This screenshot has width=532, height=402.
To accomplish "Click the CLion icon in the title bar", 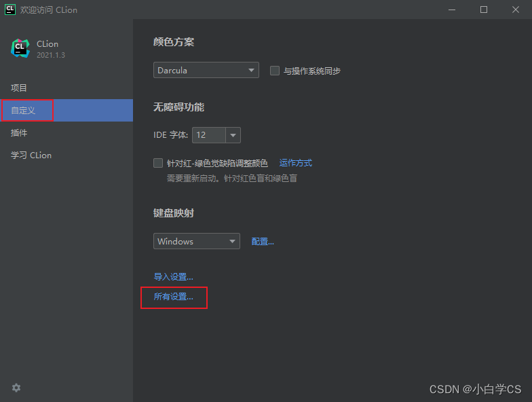I will [10, 10].
